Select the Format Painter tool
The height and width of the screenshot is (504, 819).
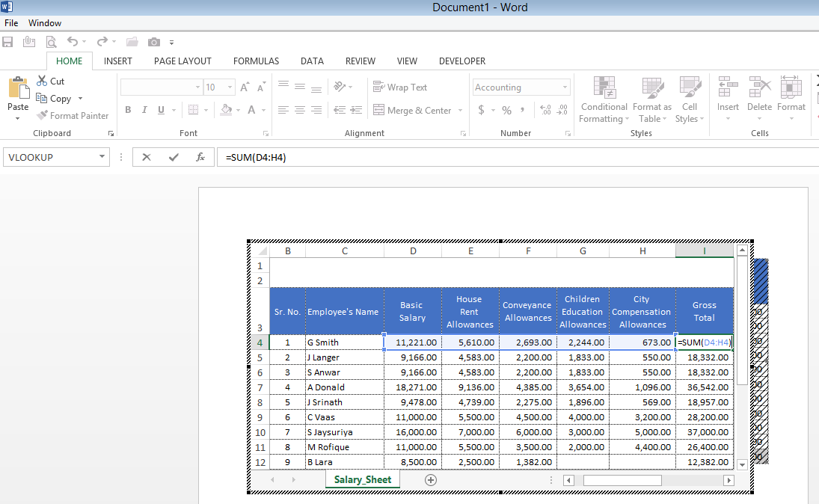point(73,115)
